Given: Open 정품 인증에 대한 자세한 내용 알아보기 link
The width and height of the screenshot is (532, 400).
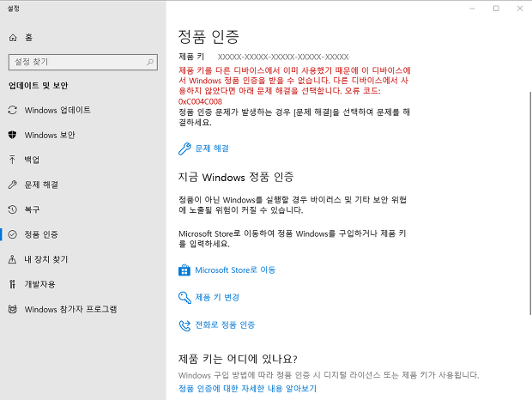Looking at the screenshot, I should tap(247, 389).
